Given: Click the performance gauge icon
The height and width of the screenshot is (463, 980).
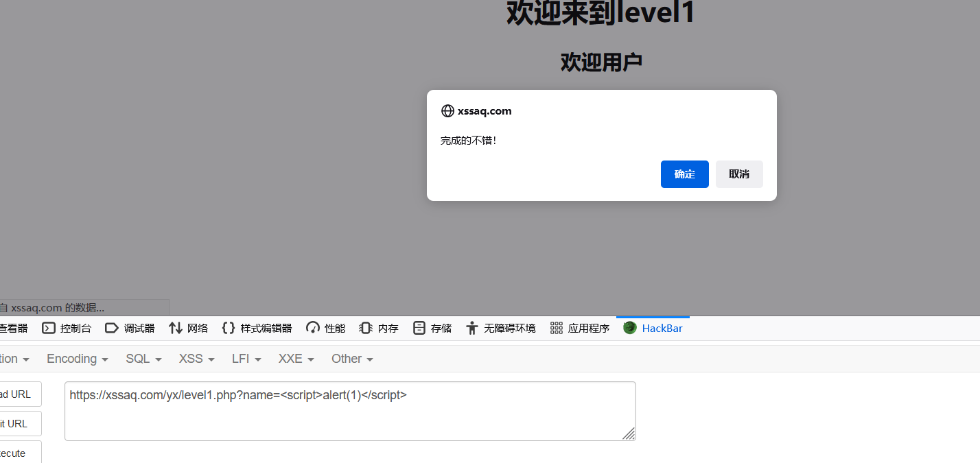Looking at the screenshot, I should (x=313, y=328).
